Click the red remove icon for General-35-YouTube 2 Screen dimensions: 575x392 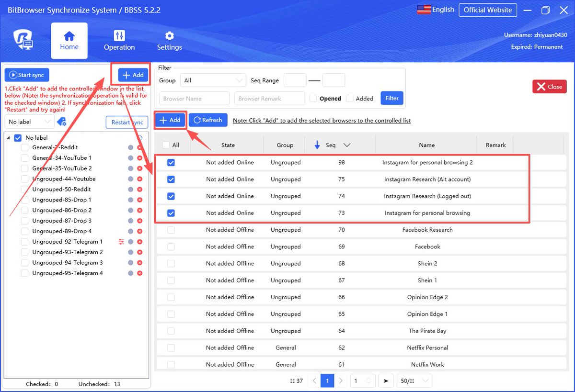point(140,168)
